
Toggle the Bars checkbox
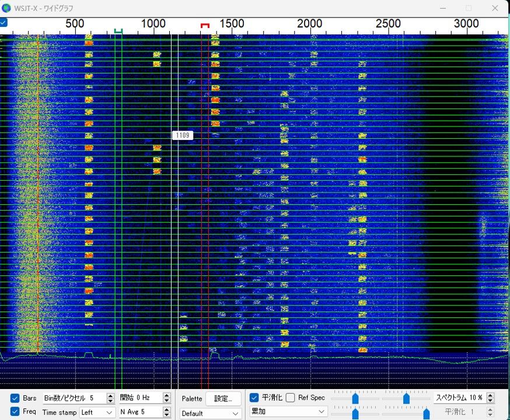pos(15,398)
